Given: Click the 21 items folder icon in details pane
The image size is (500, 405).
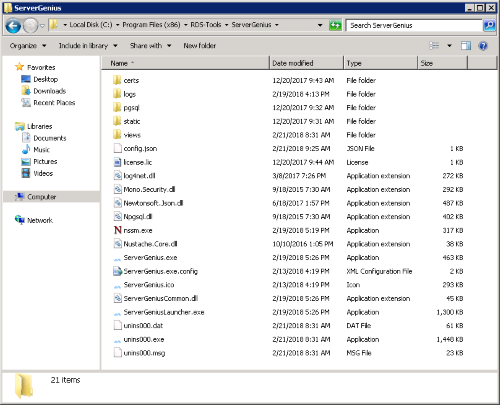Looking at the screenshot, I should [x=24, y=386].
